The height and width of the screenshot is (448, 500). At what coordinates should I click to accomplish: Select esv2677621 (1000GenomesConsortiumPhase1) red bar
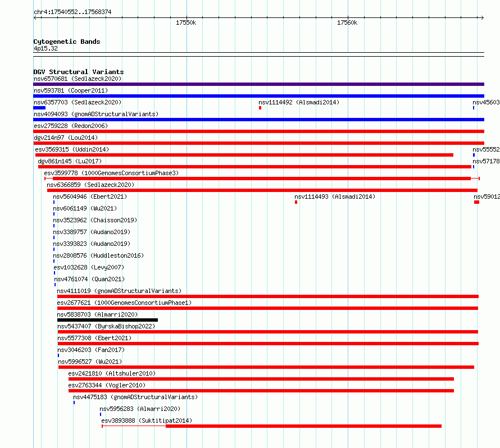click(267, 308)
